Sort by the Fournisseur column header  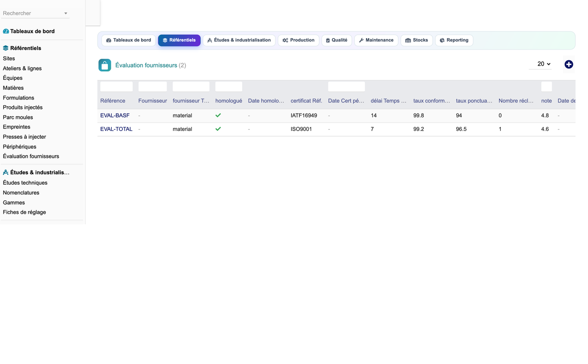coord(153,101)
